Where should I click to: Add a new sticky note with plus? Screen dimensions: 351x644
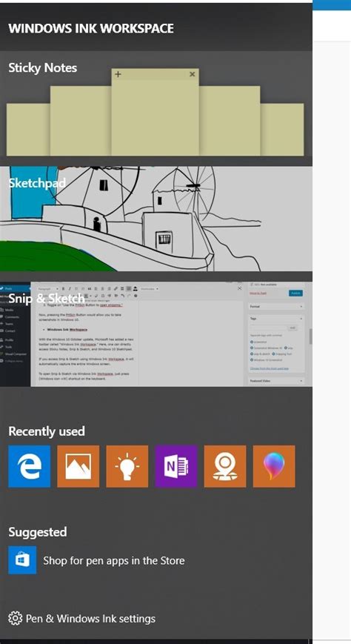(x=118, y=74)
